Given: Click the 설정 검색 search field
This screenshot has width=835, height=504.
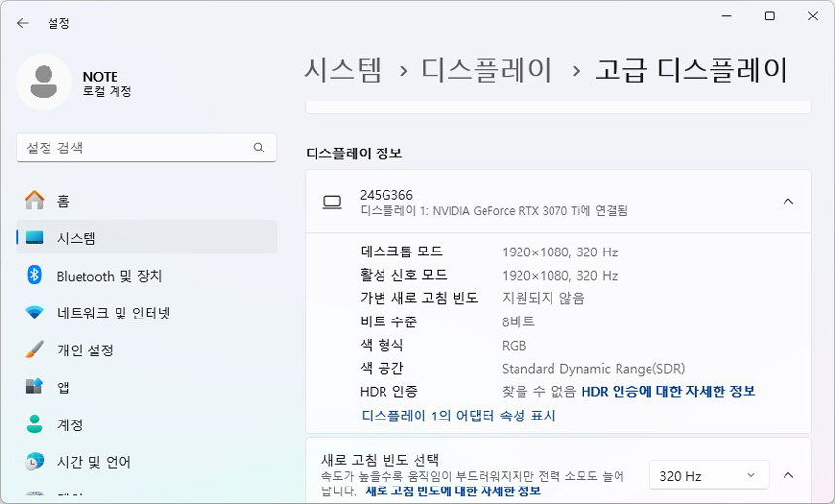Looking at the screenshot, I should [136, 148].
